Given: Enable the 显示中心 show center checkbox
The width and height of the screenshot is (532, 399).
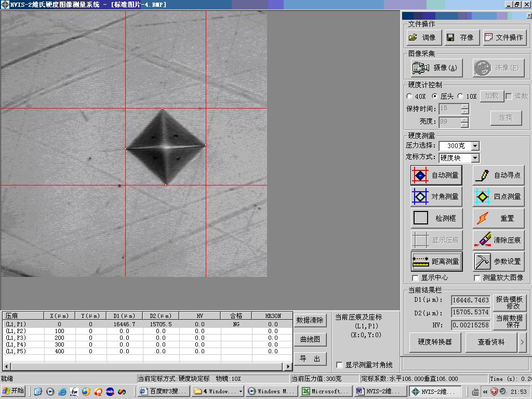Looking at the screenshot, I should tap(415, 278).
